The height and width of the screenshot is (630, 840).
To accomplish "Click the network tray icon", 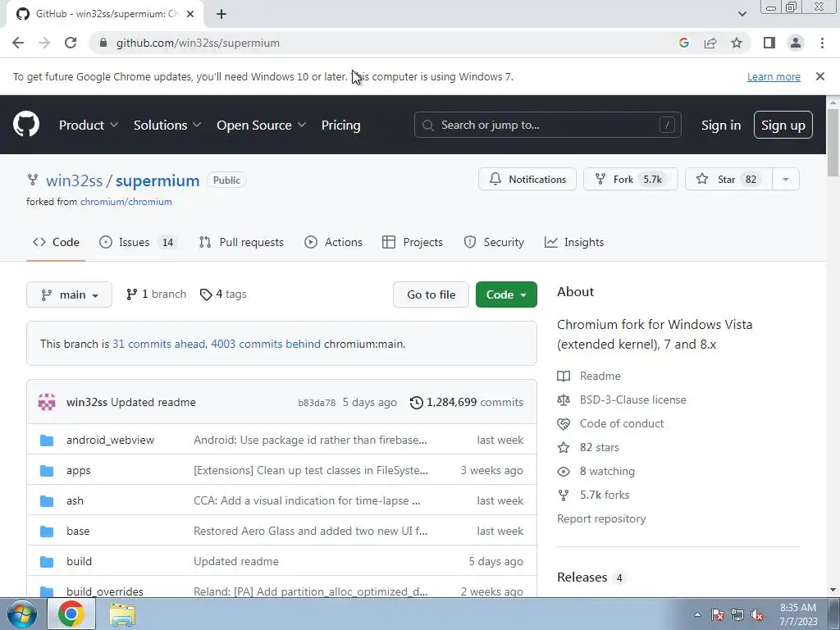I will point(737,615).
